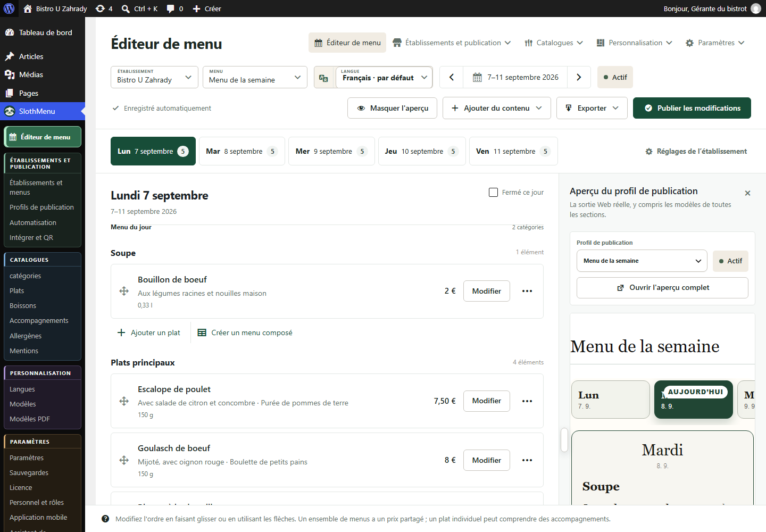Toggle the Fermé ce jour checkbox
Screen dimensions: 766x532
(494, 193)
